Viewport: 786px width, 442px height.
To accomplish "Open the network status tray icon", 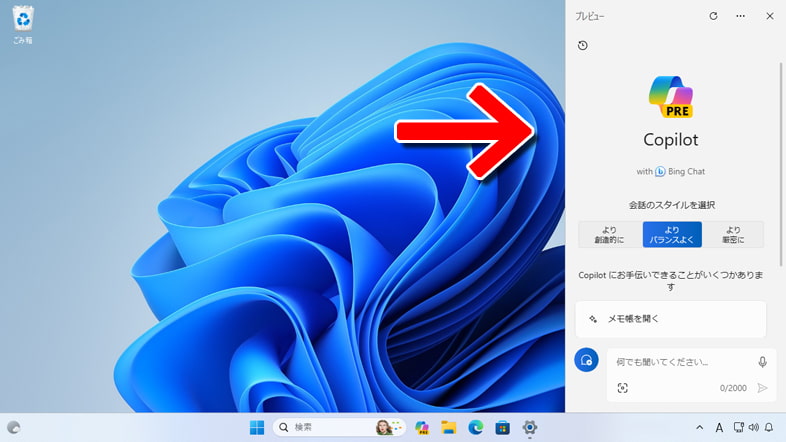I will [738, 427].
